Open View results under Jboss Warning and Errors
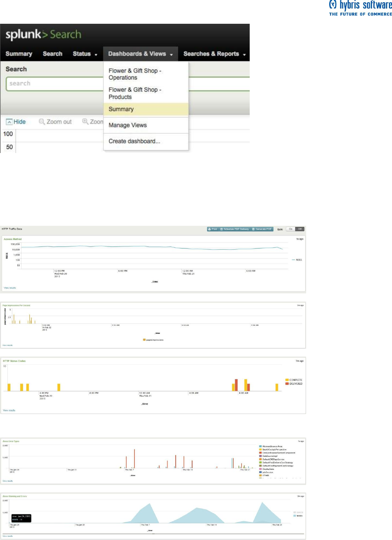Image resolution: width=392 pixels, height=540 pixels. click(7, 536)
